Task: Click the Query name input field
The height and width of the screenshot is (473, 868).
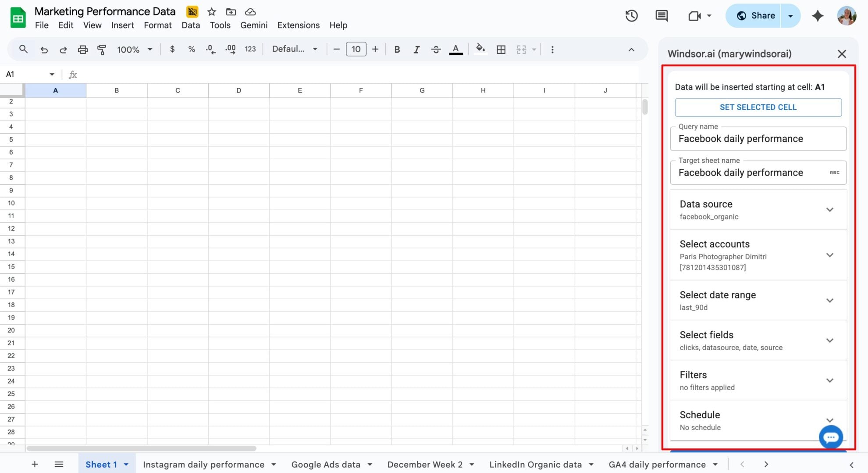Action: [x=758, y=139]
